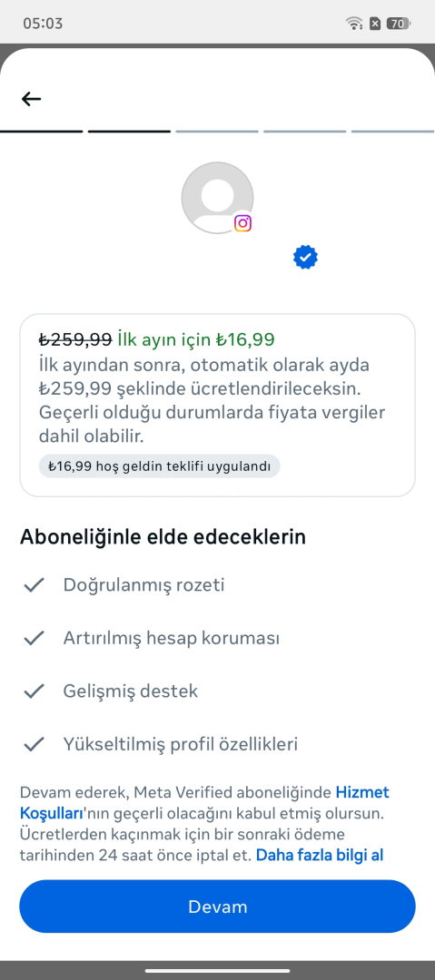Select the first progress step segment
This screenshot has width=435, height=980.
point(41,132)
